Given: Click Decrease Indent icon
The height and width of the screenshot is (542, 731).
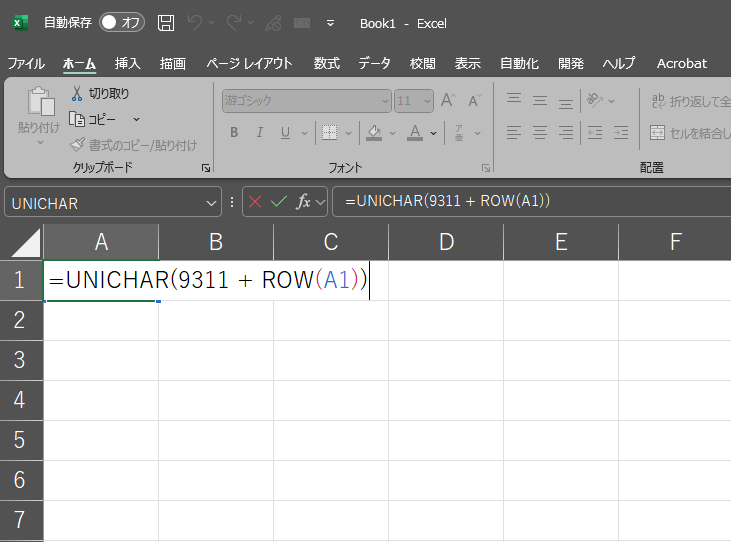Looking at the screenshot, I should (595, 133).
